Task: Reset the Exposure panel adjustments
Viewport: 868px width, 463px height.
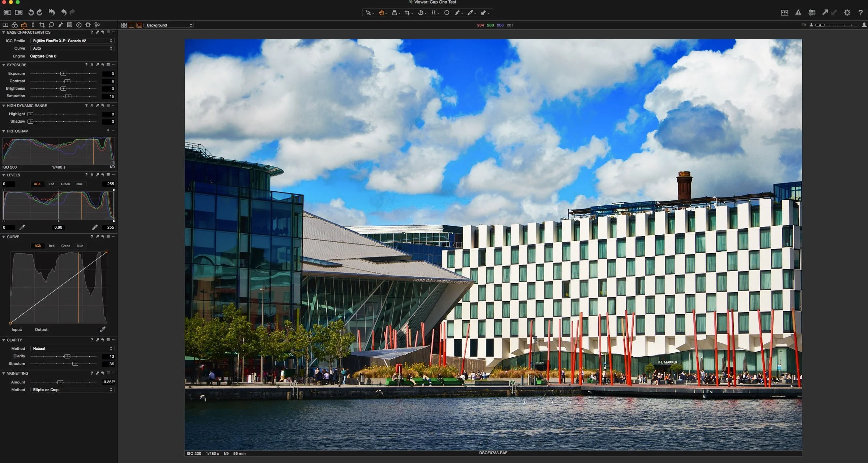Action: 102,65
